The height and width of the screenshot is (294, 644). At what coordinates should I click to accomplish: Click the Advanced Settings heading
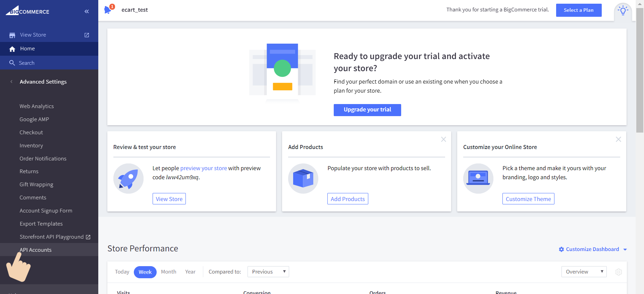43,82
